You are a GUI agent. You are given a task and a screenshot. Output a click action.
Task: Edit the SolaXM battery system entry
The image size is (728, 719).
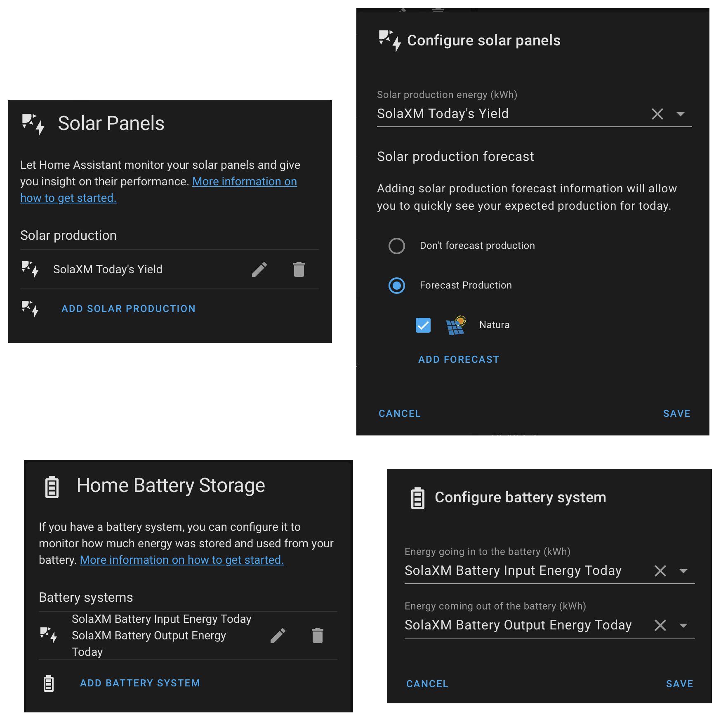(278, 636)
